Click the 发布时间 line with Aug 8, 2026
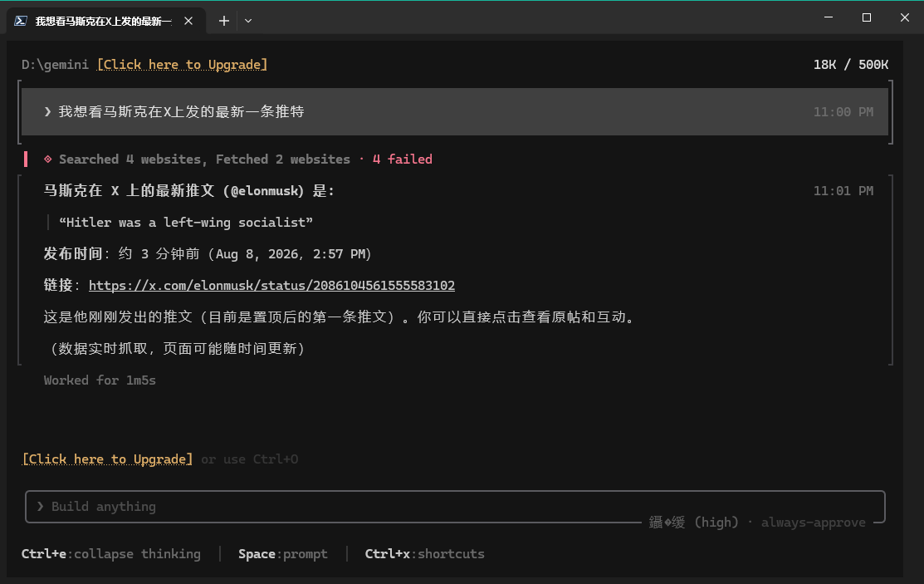The height and width of the screenshot is (584, 924). pyautogui.click(x=208, y=253)
